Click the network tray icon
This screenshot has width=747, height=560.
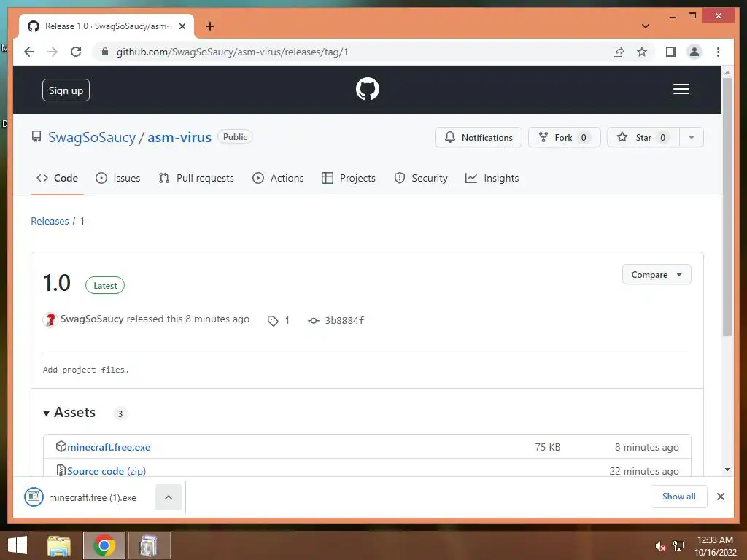pos(678,546)
